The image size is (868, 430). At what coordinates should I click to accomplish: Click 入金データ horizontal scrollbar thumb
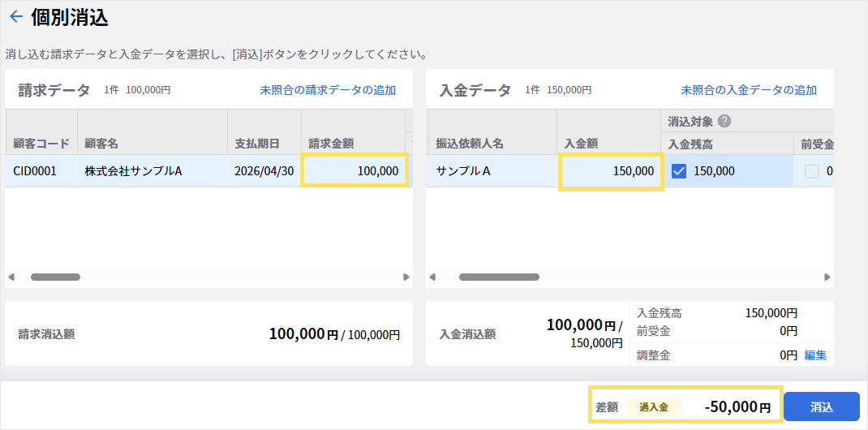500,277
